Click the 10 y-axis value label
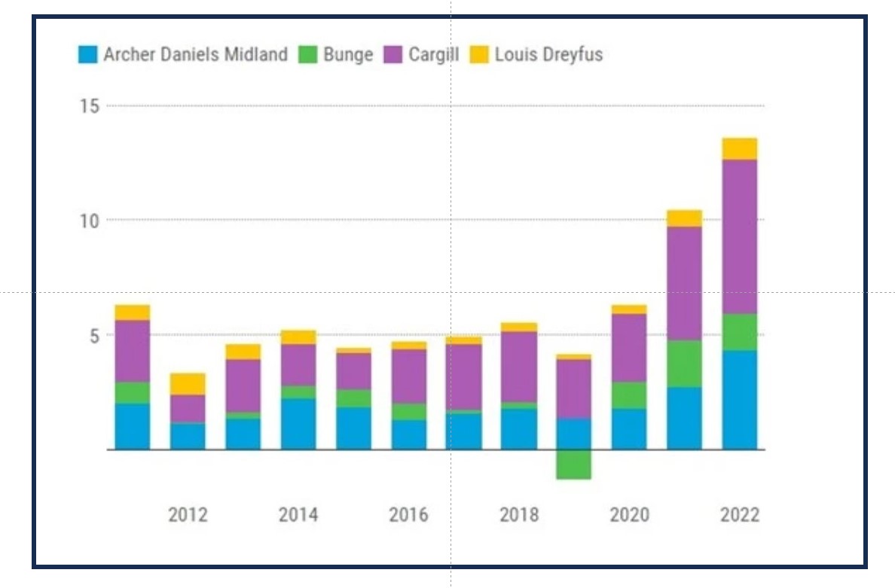 click(90, 221)
